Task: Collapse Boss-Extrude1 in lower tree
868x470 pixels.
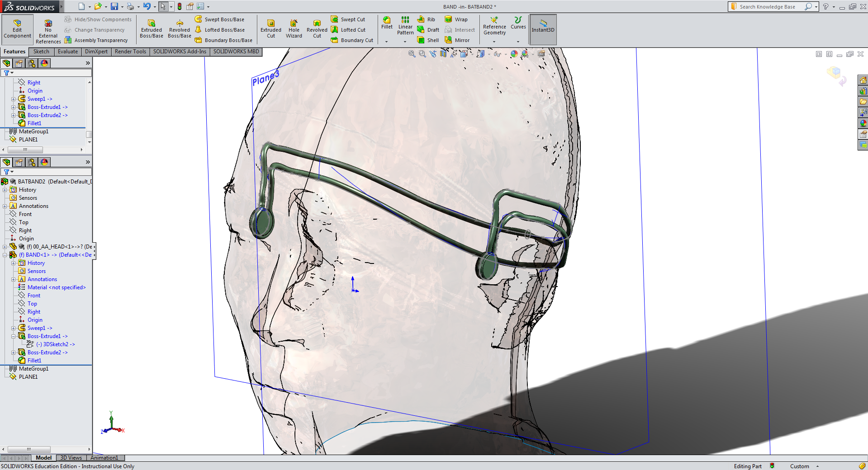Action: (13, 336)
